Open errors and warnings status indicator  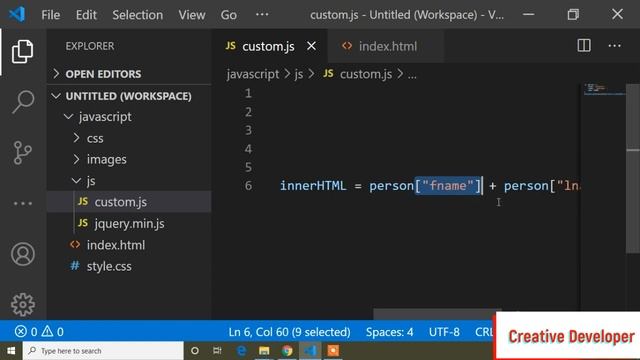(39, 331)
